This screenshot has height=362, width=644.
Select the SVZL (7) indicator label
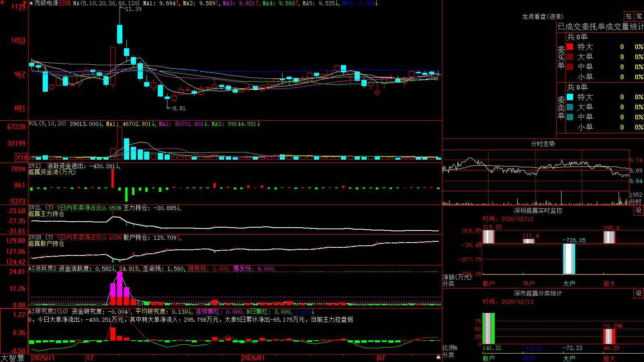pos(41,208)
